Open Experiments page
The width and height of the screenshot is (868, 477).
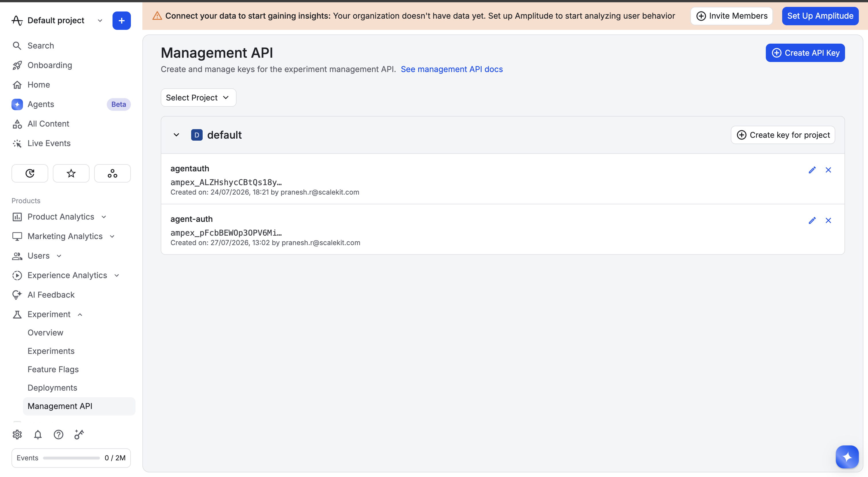point(51,351)
